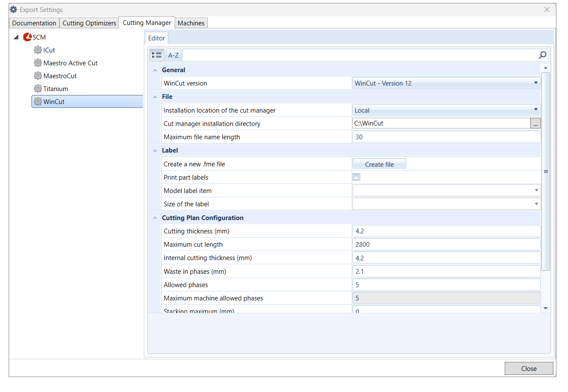Click the categorized view icon

coord(157,55)
